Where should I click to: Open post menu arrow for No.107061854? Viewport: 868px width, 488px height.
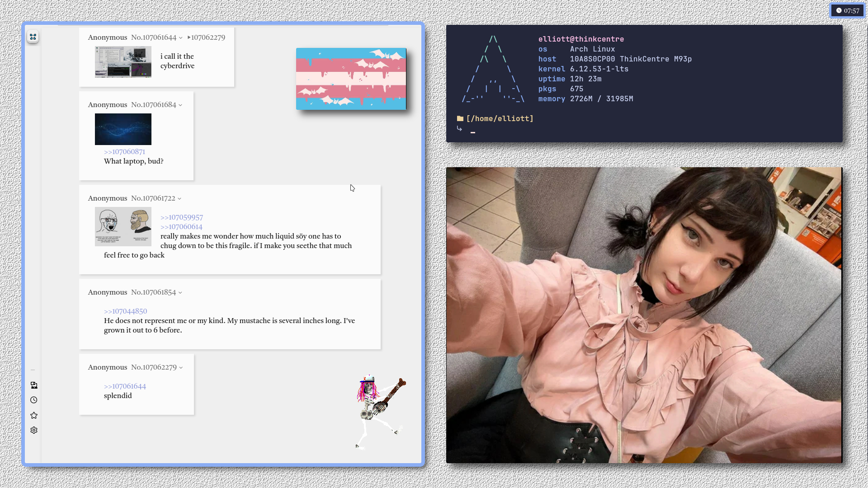pyautogui.click(x=180, y=293)
